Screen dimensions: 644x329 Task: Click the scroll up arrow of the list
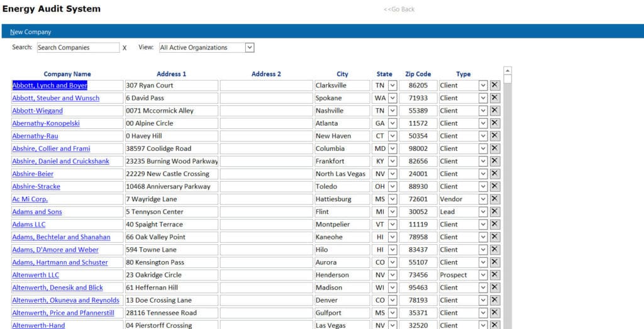[x=508, y=70]
